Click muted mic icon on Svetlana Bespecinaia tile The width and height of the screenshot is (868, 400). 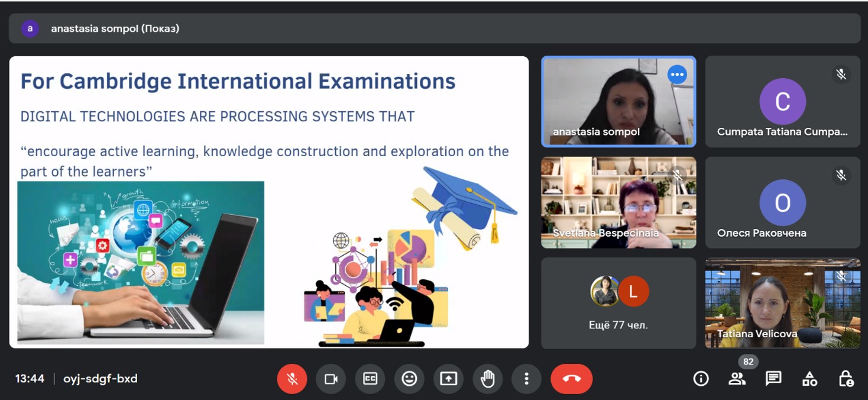pyautogui.click(x=678, y=175)
